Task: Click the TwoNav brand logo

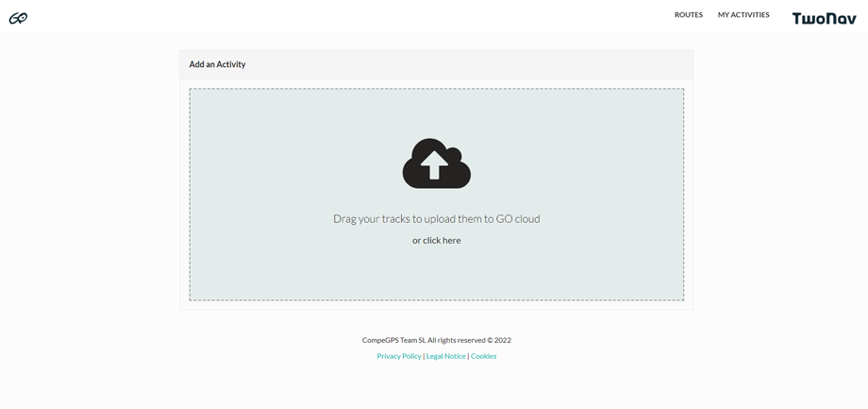Action: point(824,18)
